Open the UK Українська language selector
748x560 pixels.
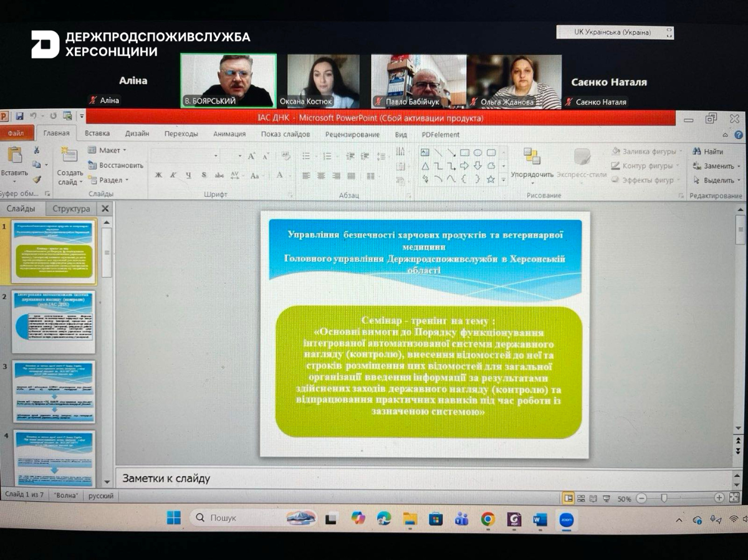point(614,32)
